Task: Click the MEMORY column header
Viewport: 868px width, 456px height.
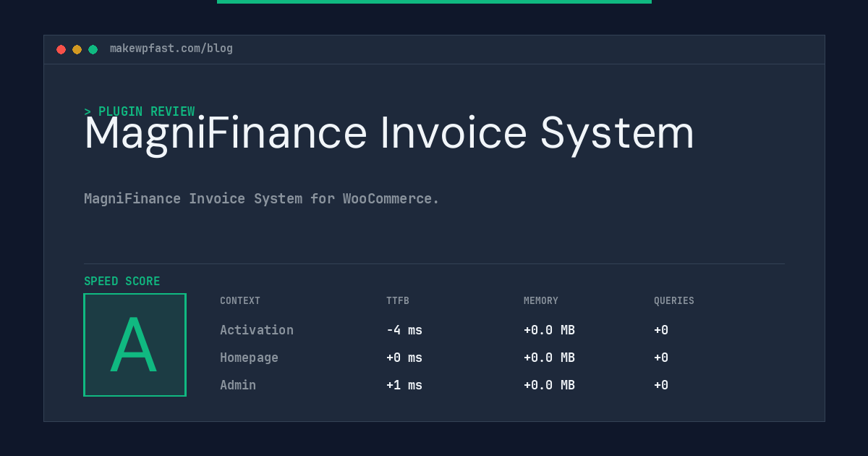Action: (x=541, y=301)
